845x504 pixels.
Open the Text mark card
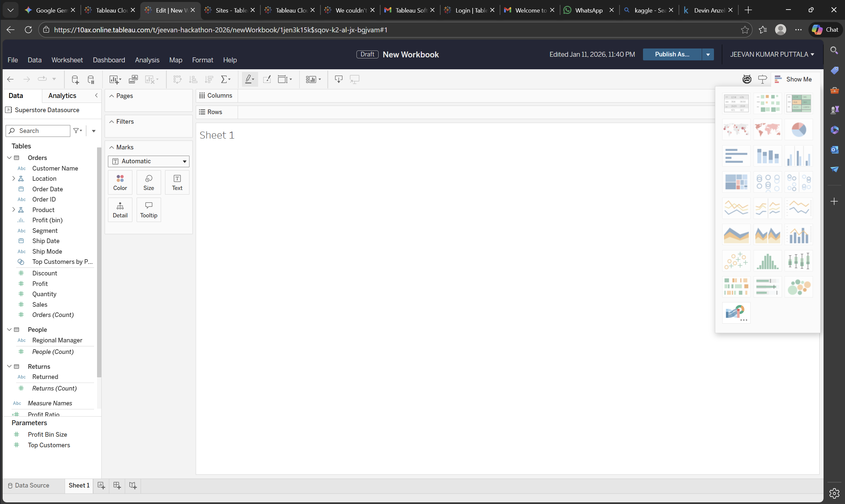[x=177, y=182]
